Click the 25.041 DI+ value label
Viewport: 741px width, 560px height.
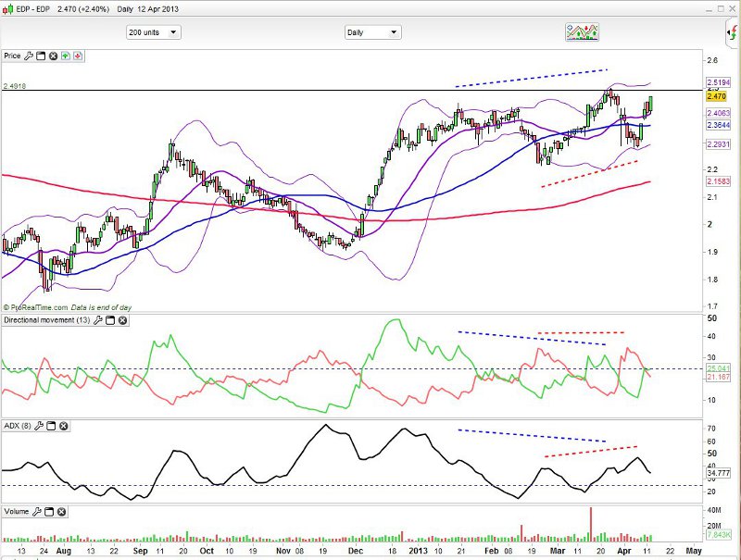pyautogui.click(x=719, y=368)
